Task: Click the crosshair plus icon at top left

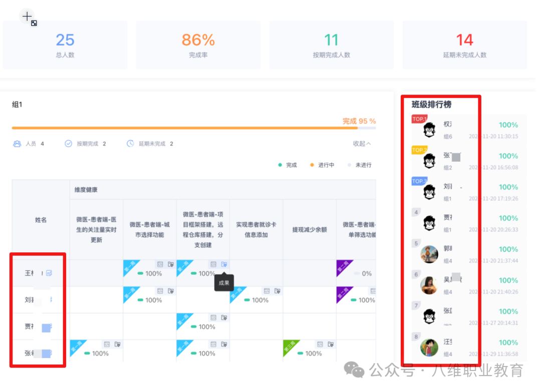Action: (x=27, y=17)
